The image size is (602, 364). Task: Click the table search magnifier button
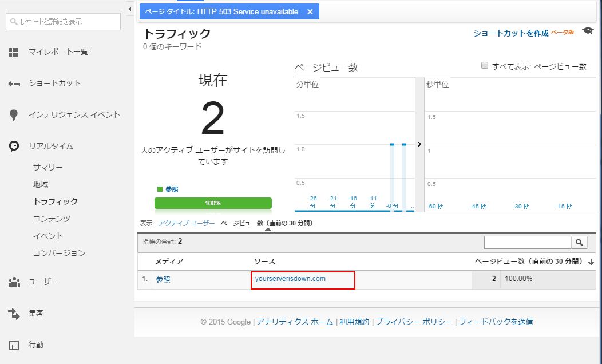579,242
